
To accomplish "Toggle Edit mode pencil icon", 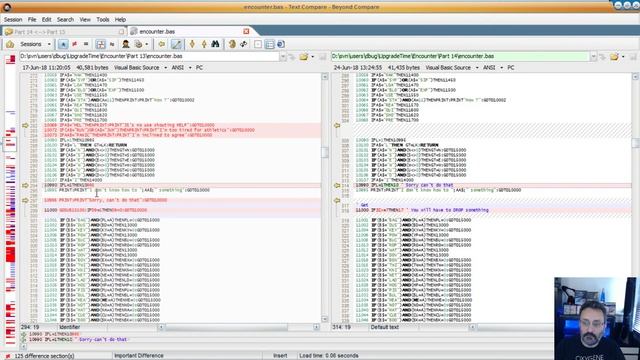I will pos(176,44).
